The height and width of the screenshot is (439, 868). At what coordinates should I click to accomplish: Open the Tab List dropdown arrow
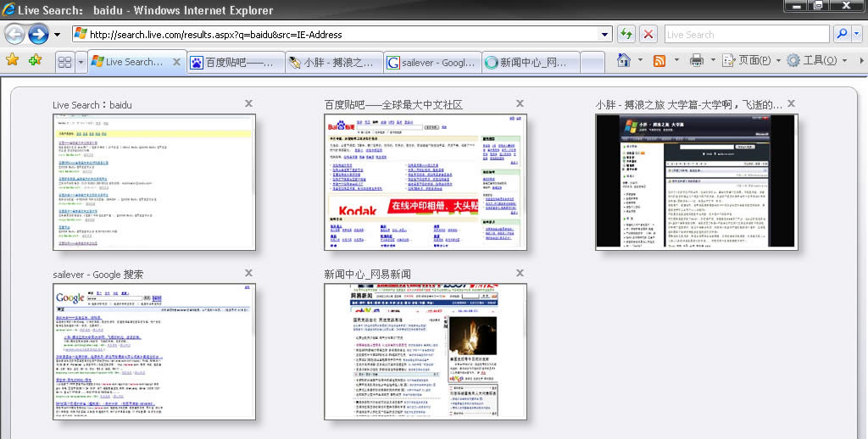click(81, 62)
